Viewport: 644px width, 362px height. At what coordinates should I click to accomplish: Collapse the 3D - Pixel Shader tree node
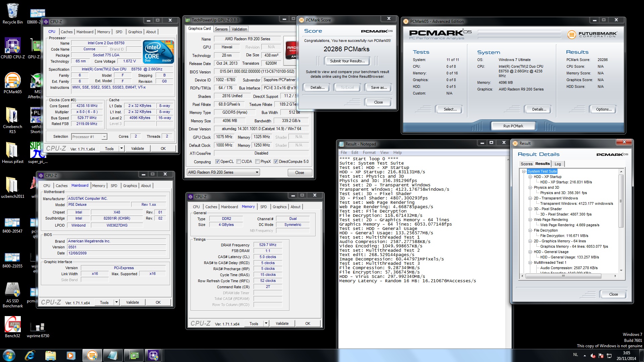click(x=530, y=209)
